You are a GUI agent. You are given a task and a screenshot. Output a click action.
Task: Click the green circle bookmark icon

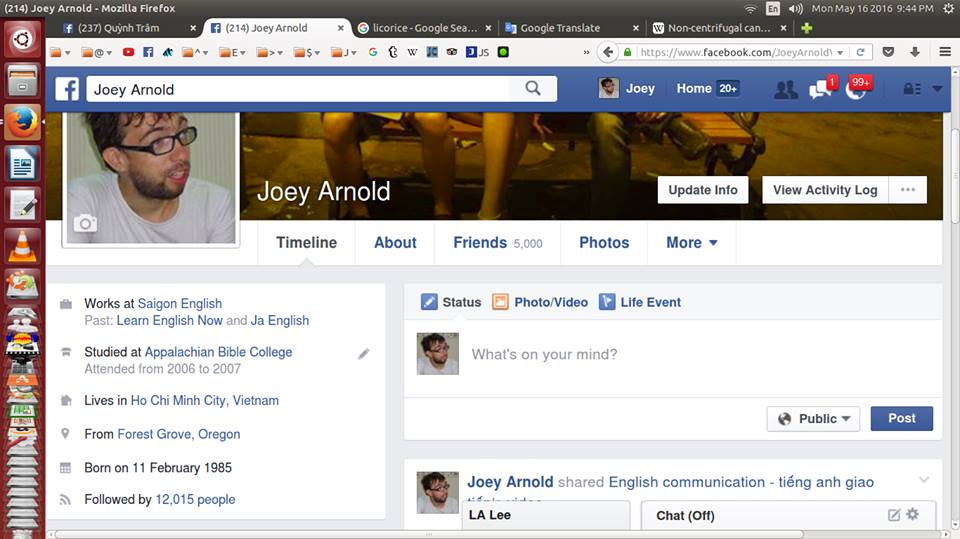[x=503, y=52]
